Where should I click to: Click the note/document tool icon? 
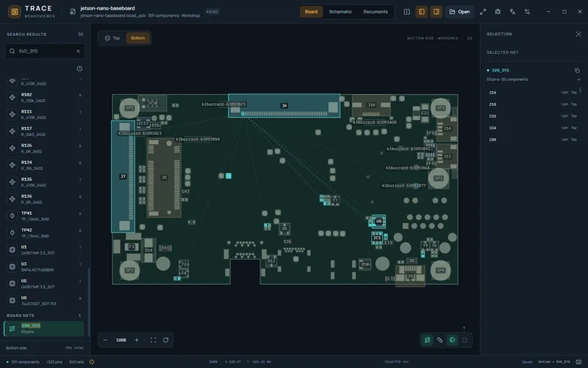coord(465,340)
